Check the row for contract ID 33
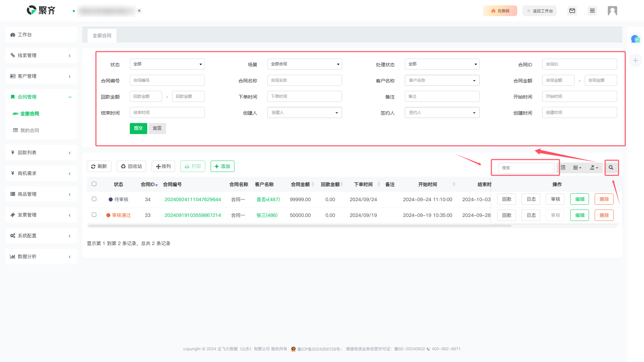644x362 pixels. [x=94, y=215]
